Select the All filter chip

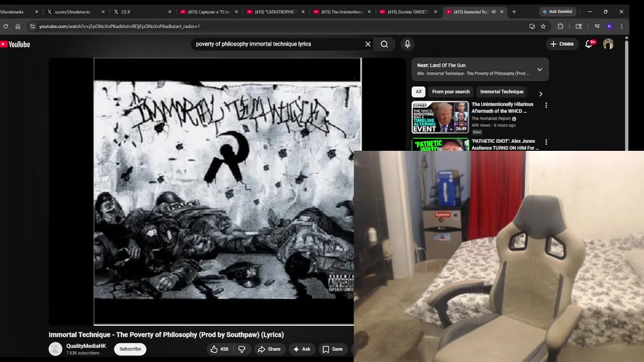pos(419,92)
